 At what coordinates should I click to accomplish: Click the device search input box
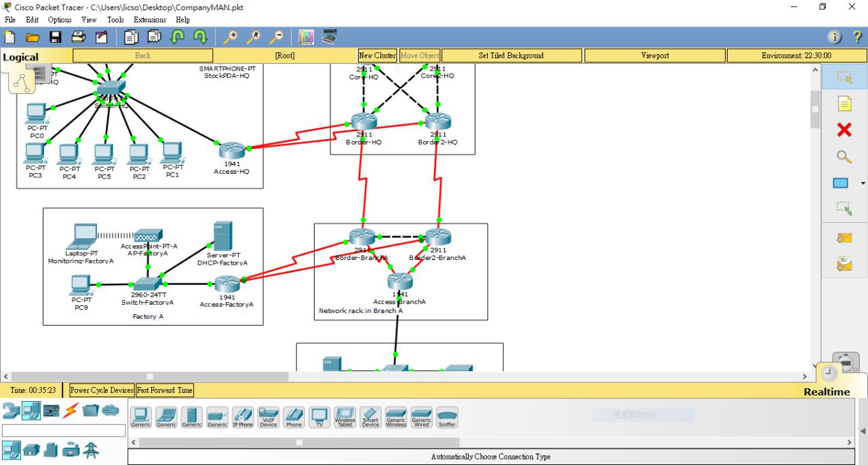coord(64,430)
